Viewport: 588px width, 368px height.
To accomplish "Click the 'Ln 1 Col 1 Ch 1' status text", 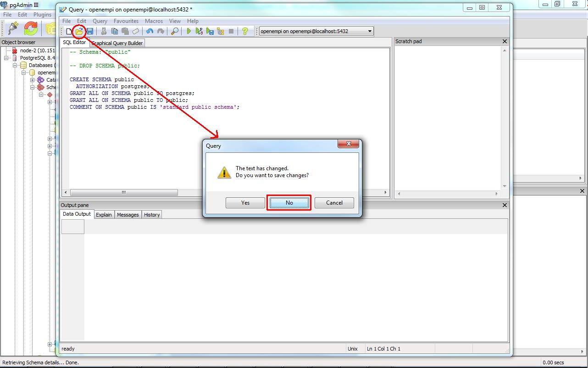I will [x=384, y=349].
